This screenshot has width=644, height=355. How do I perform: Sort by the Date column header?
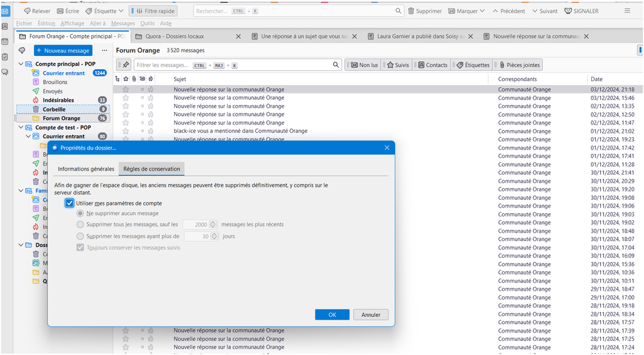coord(596,79)
